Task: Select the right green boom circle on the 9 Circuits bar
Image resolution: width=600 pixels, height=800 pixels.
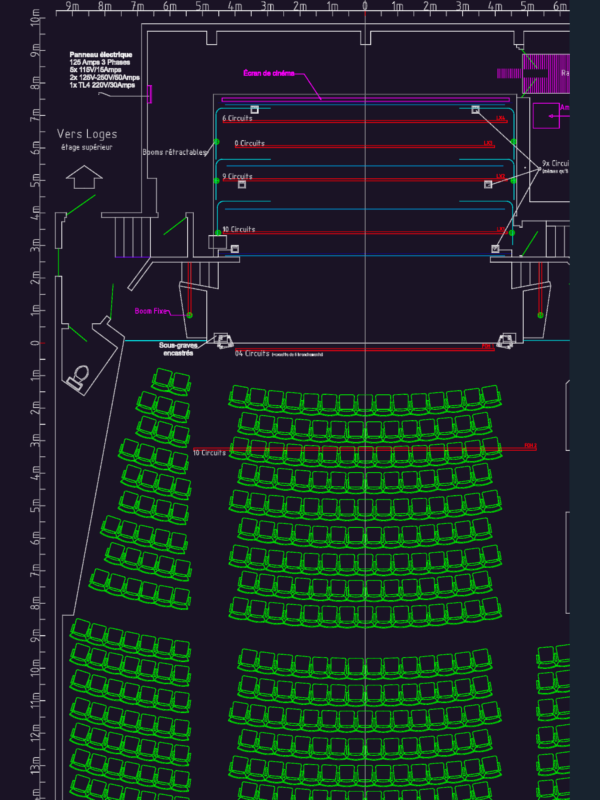Action: click(514, 181)
